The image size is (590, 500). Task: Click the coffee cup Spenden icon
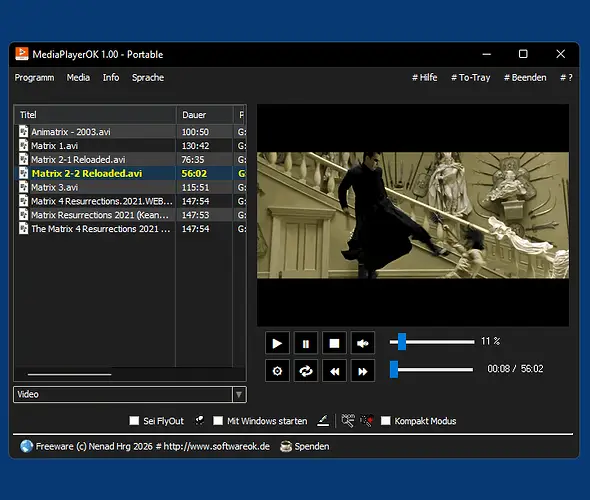286,446
